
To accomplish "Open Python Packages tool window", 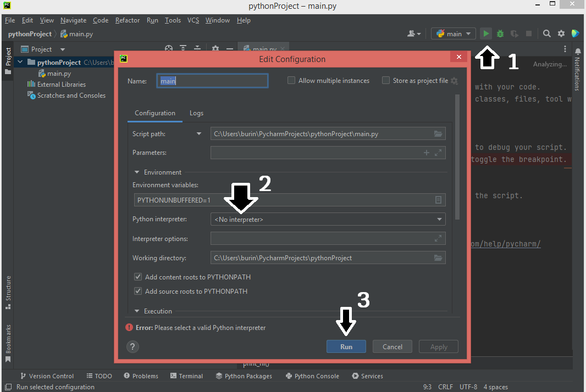I will click(244, 376).
